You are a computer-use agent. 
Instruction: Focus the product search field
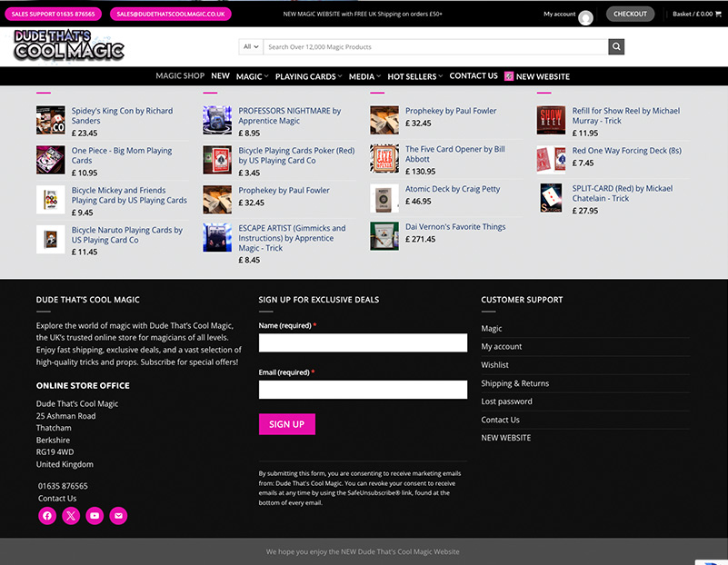[435, 46]
